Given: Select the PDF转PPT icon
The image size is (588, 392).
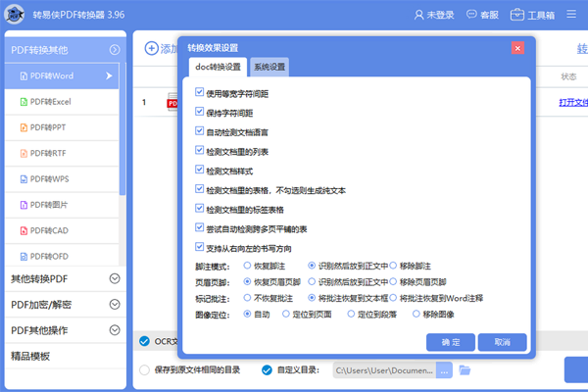Looking at the screenshot, I should [23, 127].
